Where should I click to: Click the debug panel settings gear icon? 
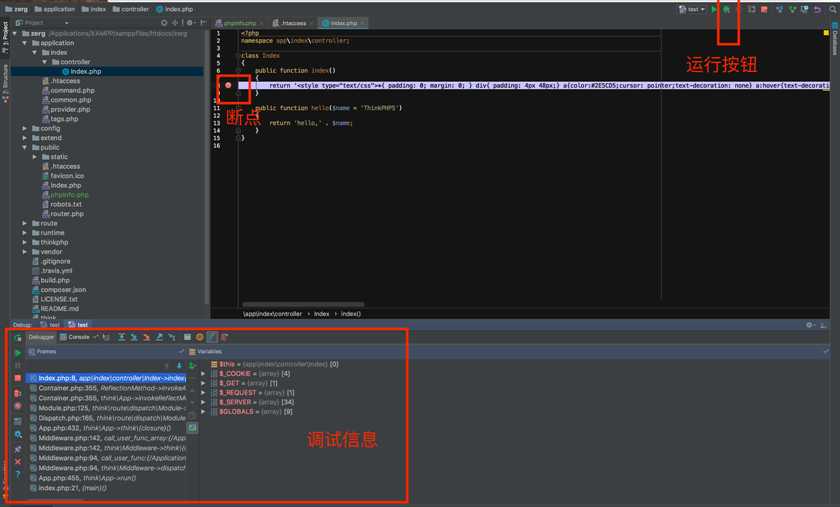[x=809, y=325]
